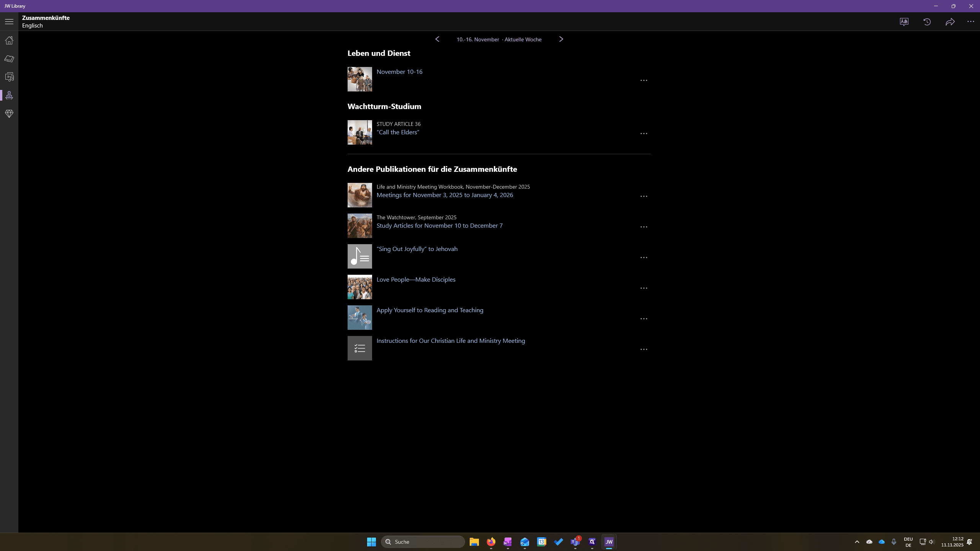Open the top-right more options menu
Screen dimensions: 980x551
pos(971,22)
